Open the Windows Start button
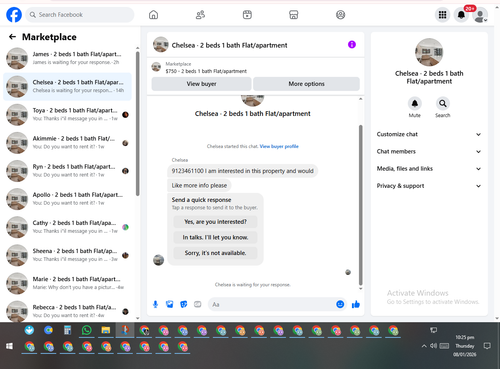This screenshot has width=500, height=369. (9, 346)
